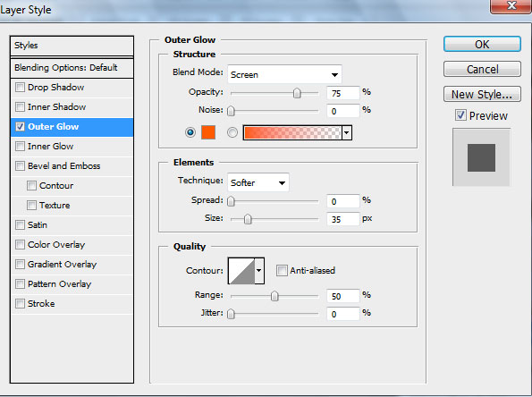Image resolution: width=532 pixels, height=397 pixels.
Task: Open the Contour curve picker thumbnail
Action: [x=241, y=271]
